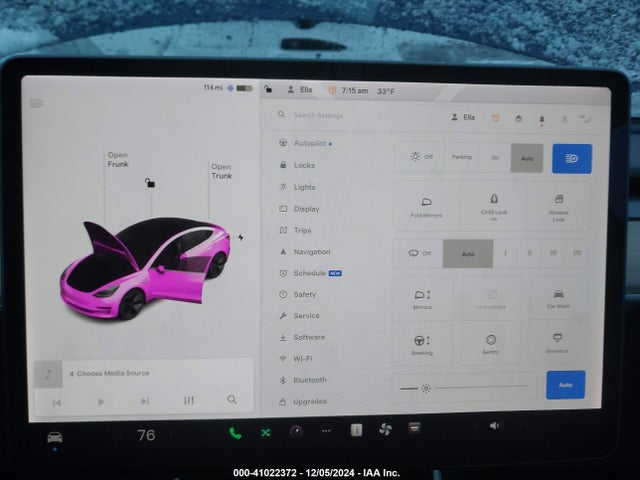Go to Software settings
The height and width of the screenshot is (480, 640).
click(x=302, y=337)
